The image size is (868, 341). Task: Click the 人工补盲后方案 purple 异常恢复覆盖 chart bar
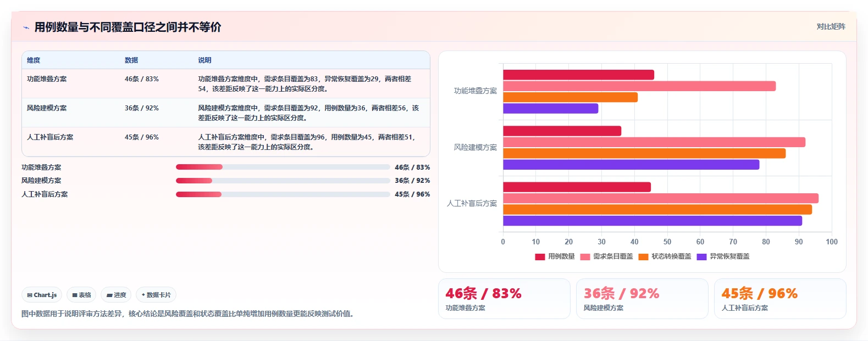[653, 221]
